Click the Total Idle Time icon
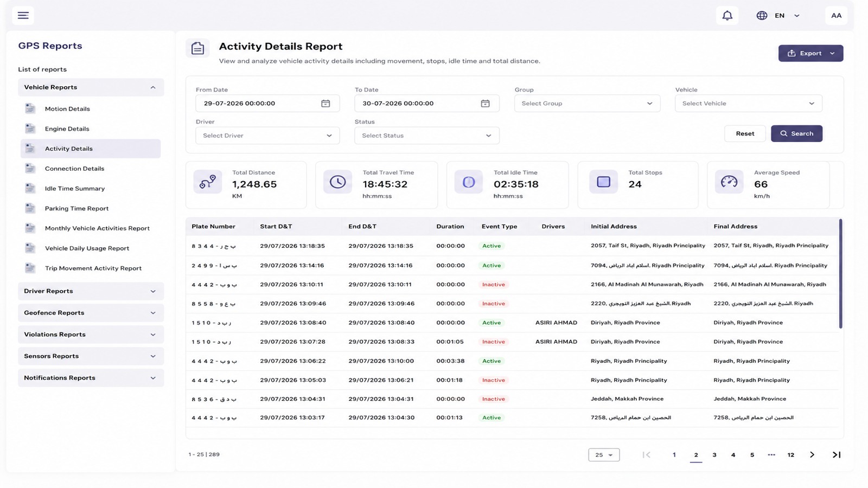Viewport: 868px width, 488px height. pos(469,182)
